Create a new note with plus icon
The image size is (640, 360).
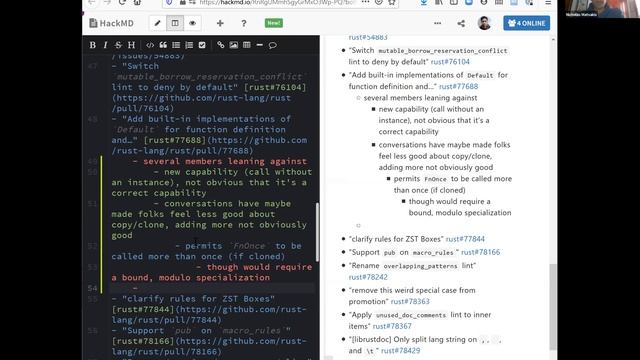220,23
